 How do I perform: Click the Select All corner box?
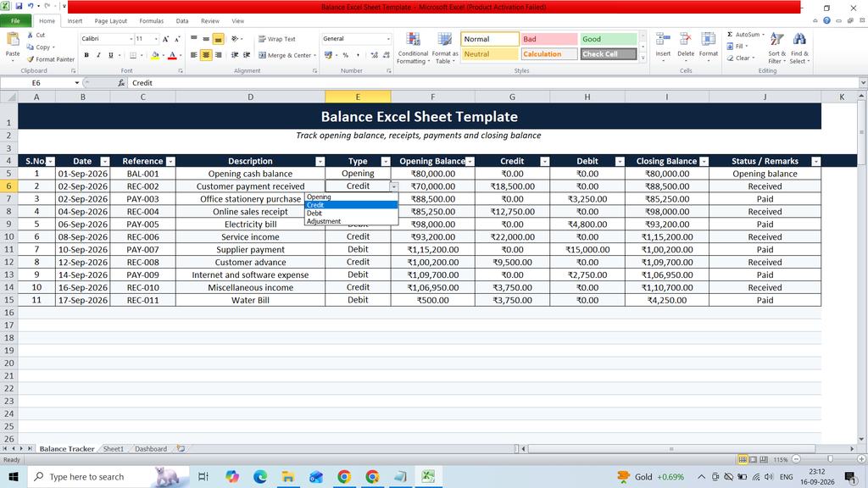point(8,97)
